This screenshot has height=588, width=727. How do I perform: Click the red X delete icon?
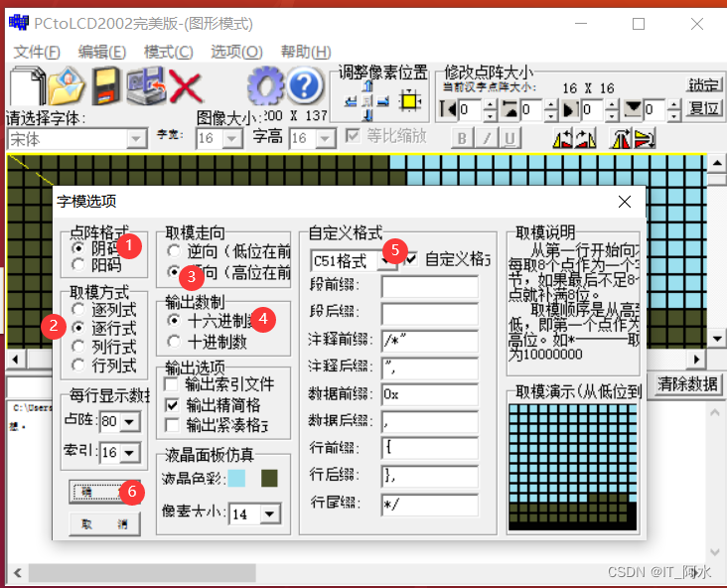(186, 86)
